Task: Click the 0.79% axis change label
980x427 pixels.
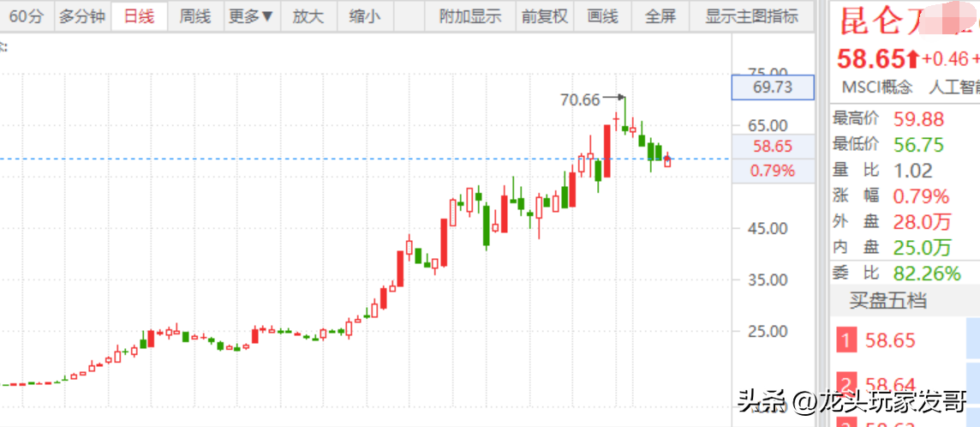Action: [x=774, y=171]
